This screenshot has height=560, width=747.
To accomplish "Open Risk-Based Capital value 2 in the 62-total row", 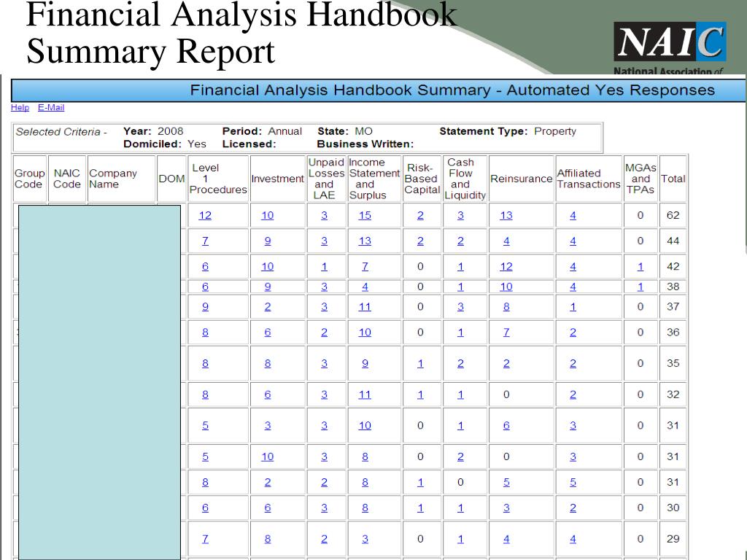I will click(x=420, y=215).
